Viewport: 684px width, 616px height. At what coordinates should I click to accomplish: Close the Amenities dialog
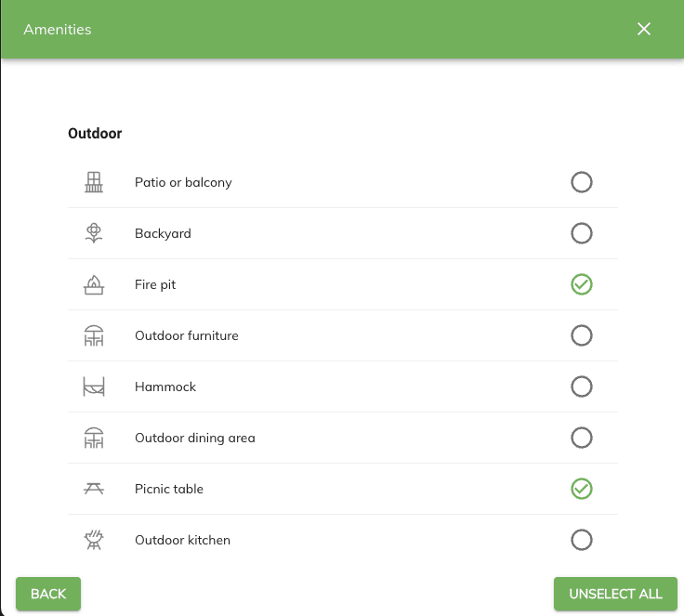644,29
